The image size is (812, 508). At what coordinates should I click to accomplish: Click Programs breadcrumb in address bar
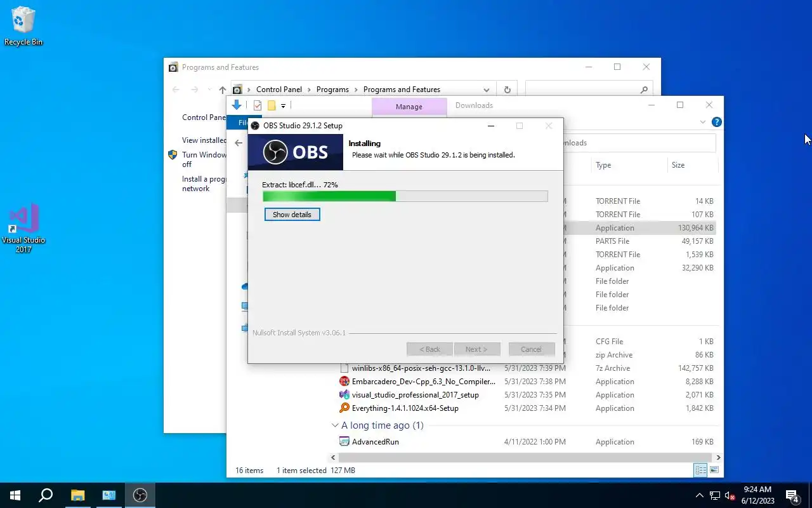coord(332,90)
